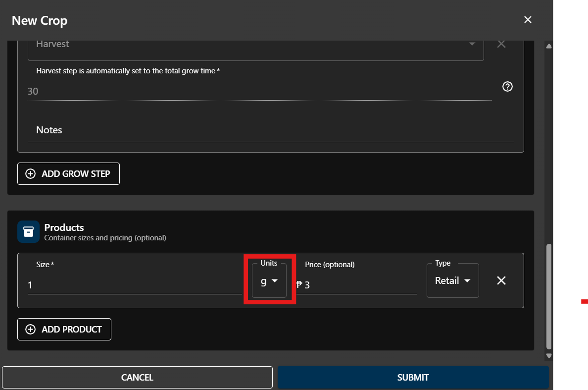Click the scrollbar up arrow

pos(549,46)
